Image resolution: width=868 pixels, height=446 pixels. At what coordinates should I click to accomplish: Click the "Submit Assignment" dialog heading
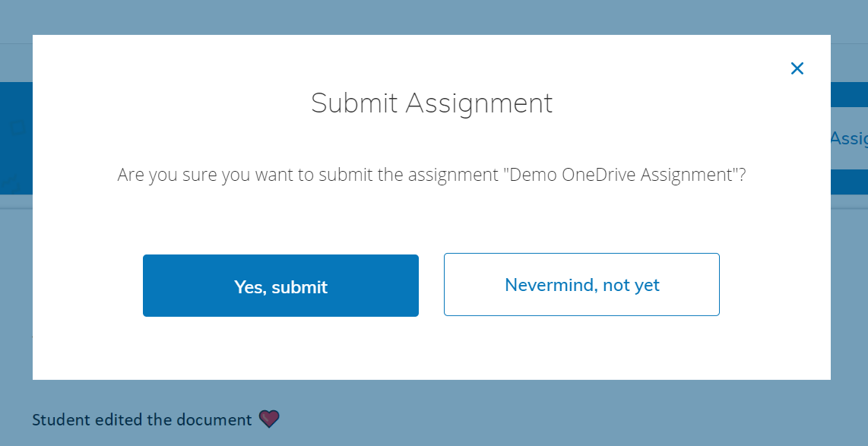pyautogui.click(x=432, y=103)
